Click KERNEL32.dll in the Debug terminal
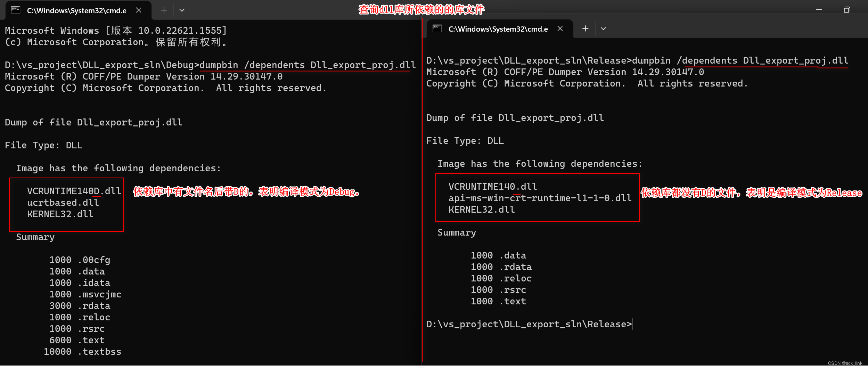This screenshot has height=369, width=868. click(60, 214)
